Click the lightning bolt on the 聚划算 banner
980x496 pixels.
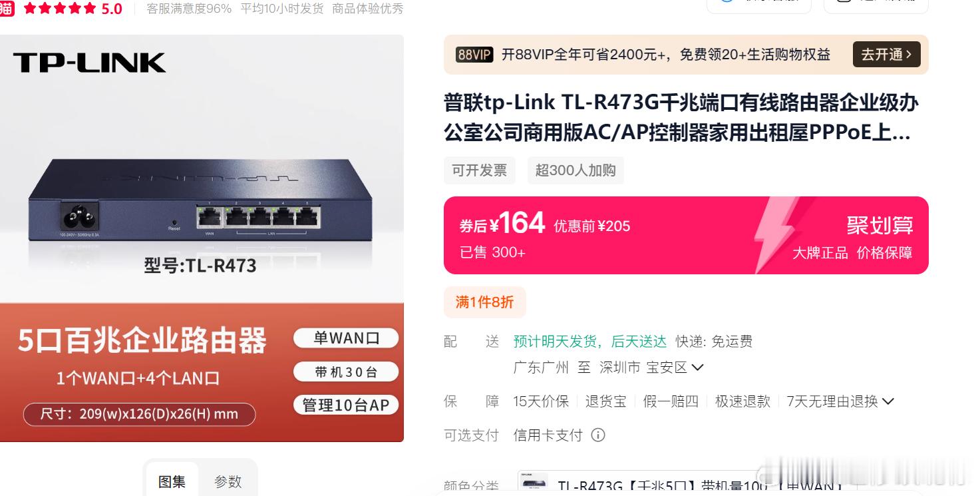[x=776, y=234]
